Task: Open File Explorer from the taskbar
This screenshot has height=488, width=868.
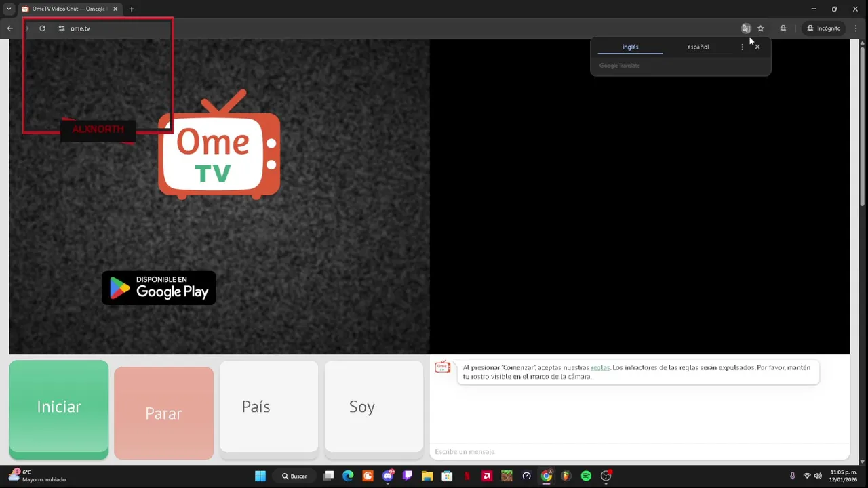Action: (x=427, y=476)
